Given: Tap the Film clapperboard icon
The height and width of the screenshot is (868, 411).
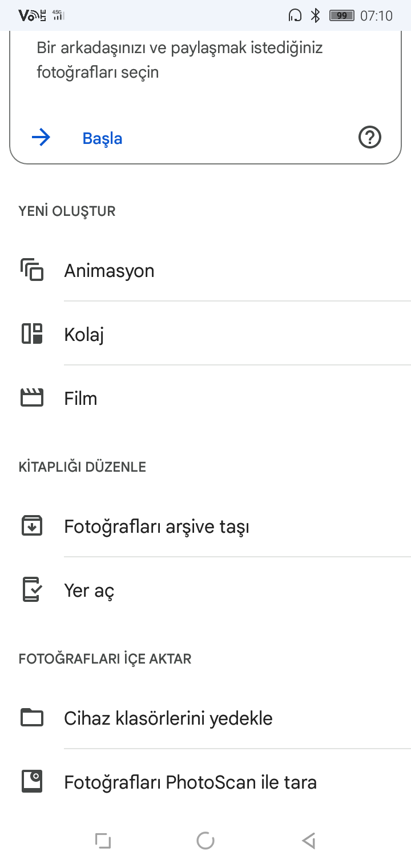Looking at the screenshot, I should 32,397.
